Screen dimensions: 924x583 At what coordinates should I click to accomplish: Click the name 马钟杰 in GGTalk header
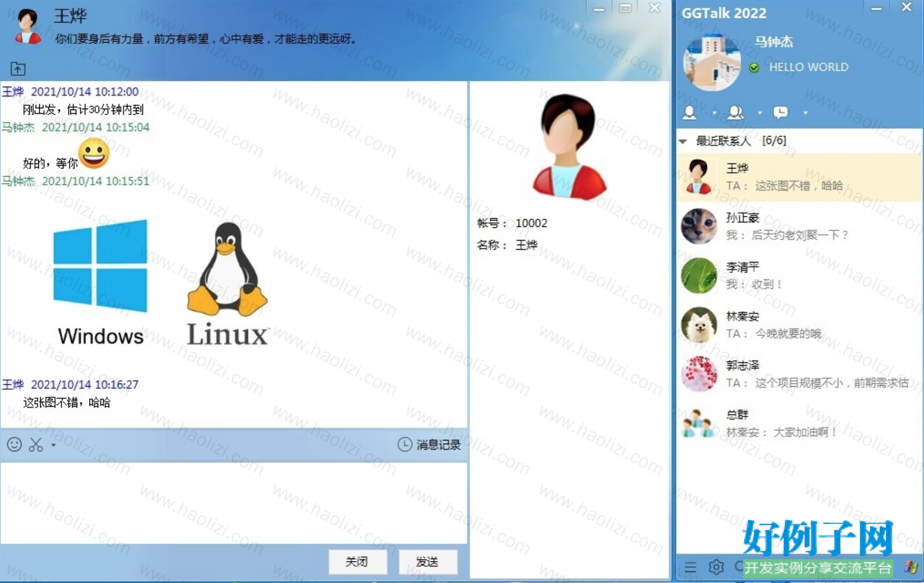pyautogui.click(x=774, y=42)
